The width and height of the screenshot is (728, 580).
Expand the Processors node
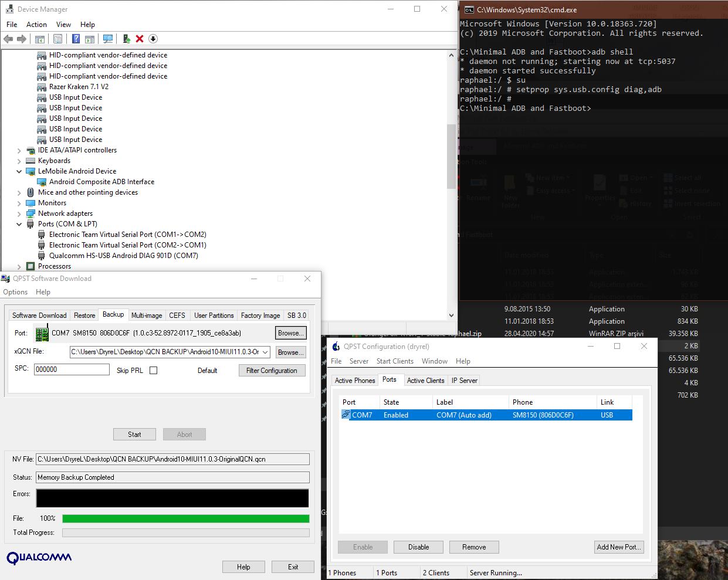(19, 267)
